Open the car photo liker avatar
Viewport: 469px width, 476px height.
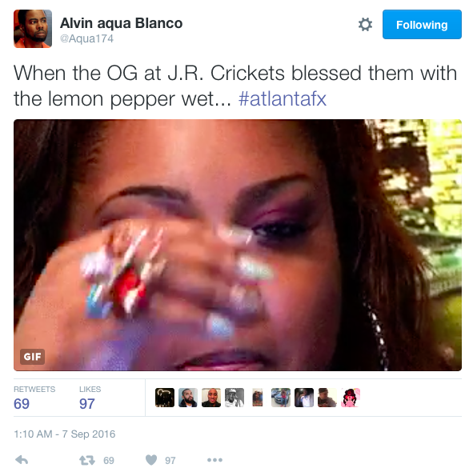(x=281, y=398)
